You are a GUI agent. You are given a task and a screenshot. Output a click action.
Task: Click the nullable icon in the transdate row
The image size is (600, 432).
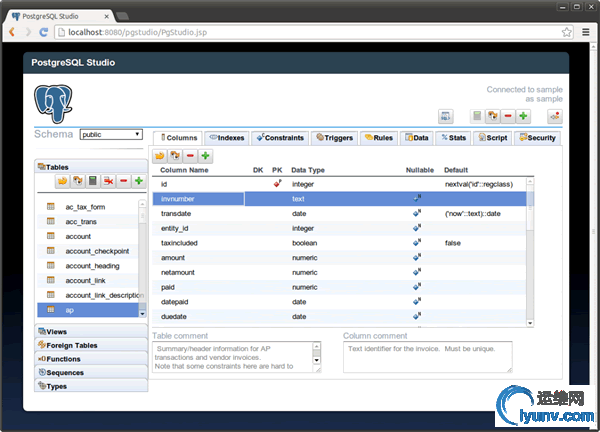pos(417,213)
